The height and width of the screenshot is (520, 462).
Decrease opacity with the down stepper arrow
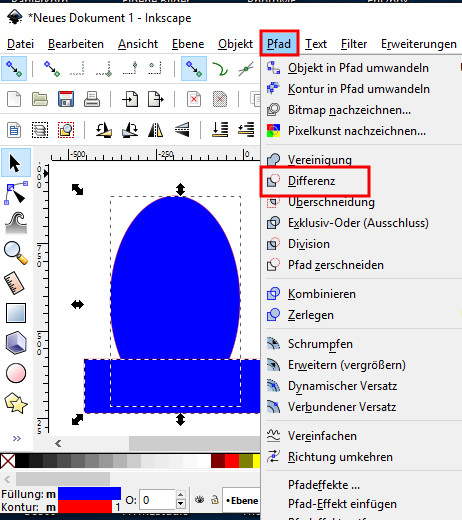coord(180,504)
